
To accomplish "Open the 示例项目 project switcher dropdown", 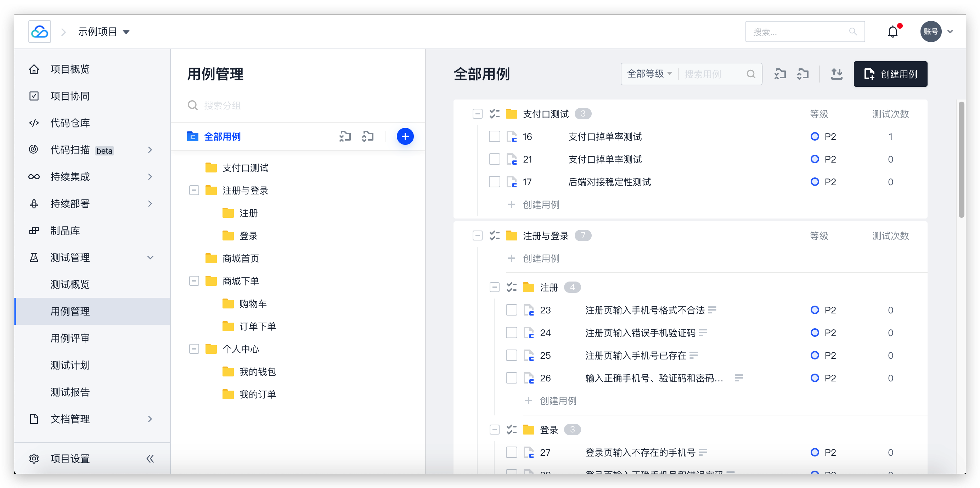I will tap(103, 32).
